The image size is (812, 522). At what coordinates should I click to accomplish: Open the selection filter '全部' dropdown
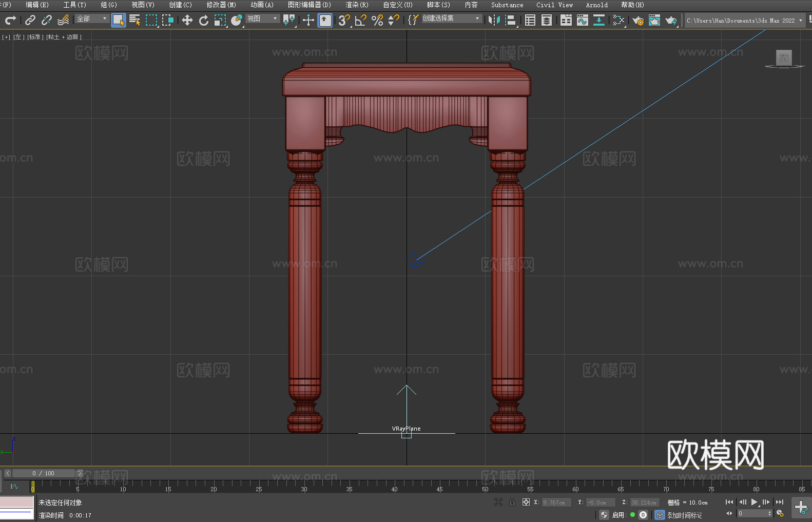click(92, 18)
